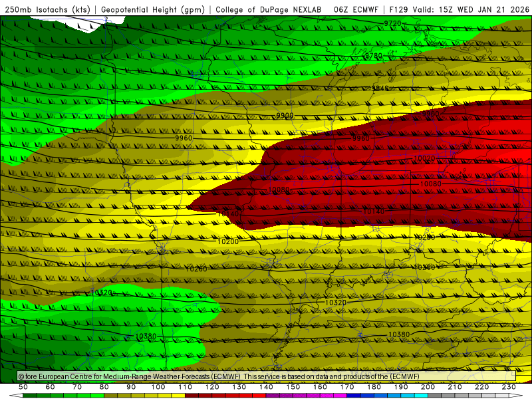The height and width of the screenshot is (399, 532).
Task: Click the left arrow end of color scale
Action: click(x=16, y=396)
